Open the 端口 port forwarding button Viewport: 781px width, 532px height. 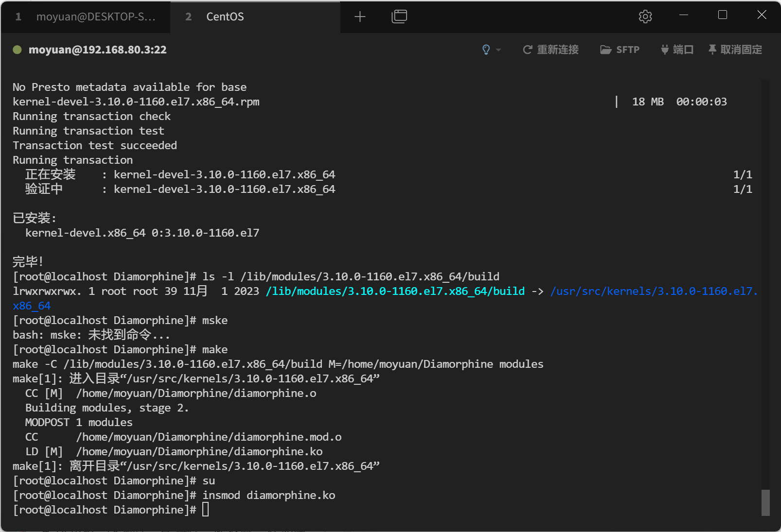click(677, 50)
